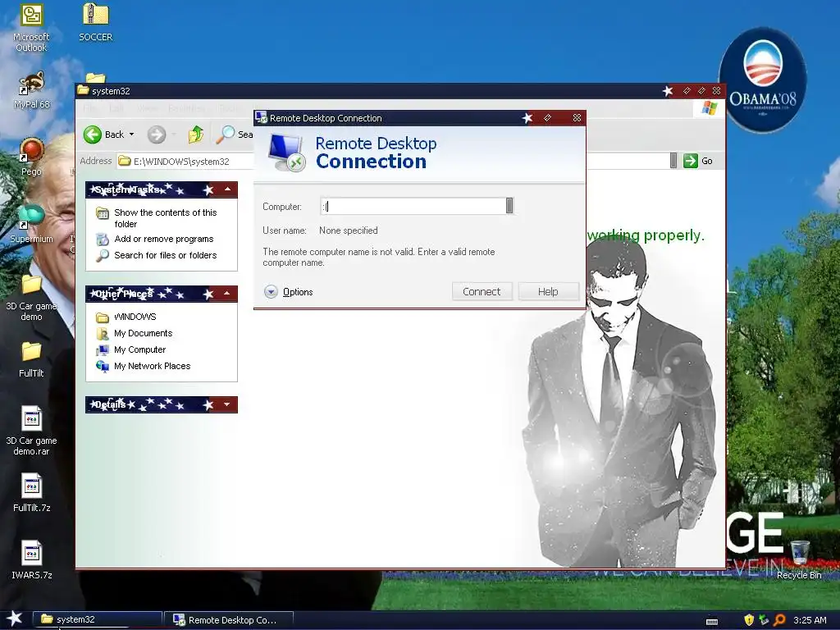The height and width of the screenshot is (630, 840).
Task: Open Tools menu in system32 window
Action: point(231,108)
